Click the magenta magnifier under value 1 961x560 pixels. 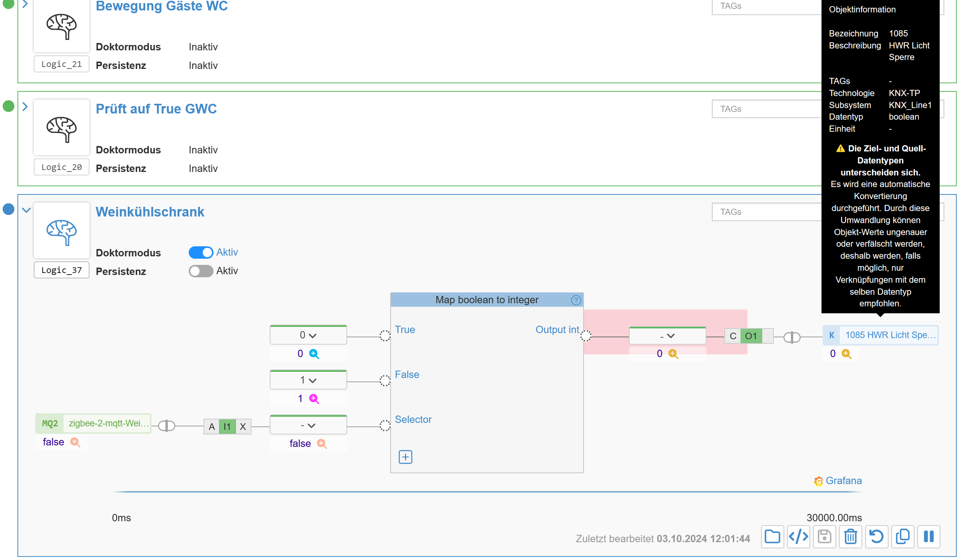coord(314,399)
